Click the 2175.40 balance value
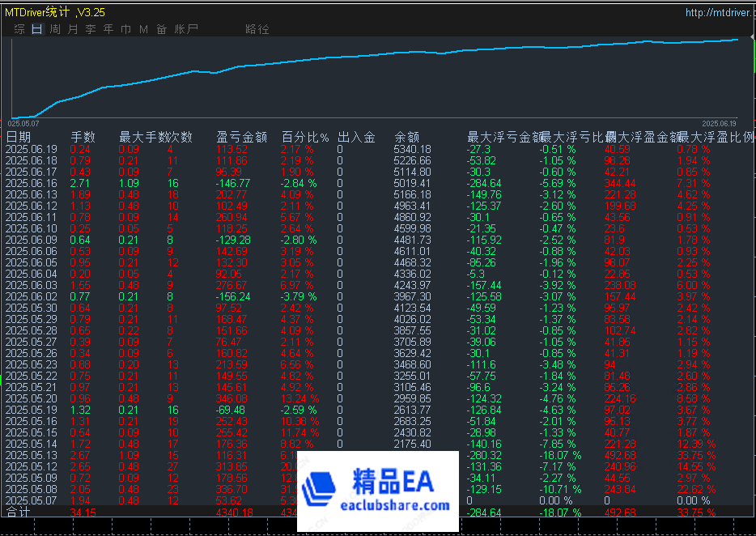The width and height of the screenshot is (756, 536). 413,444
